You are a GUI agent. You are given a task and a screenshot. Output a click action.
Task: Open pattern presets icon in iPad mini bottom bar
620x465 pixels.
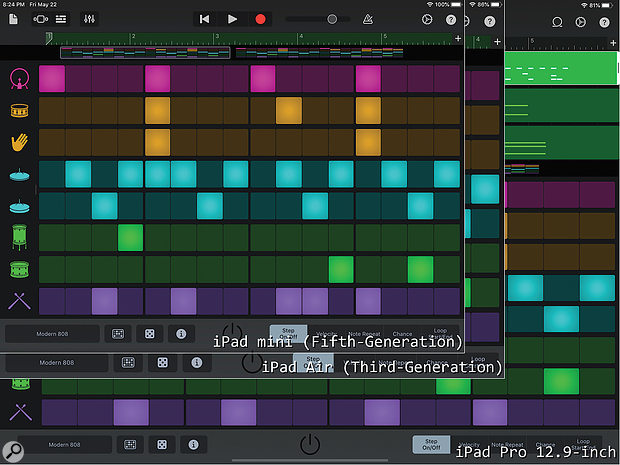[118, 334]
